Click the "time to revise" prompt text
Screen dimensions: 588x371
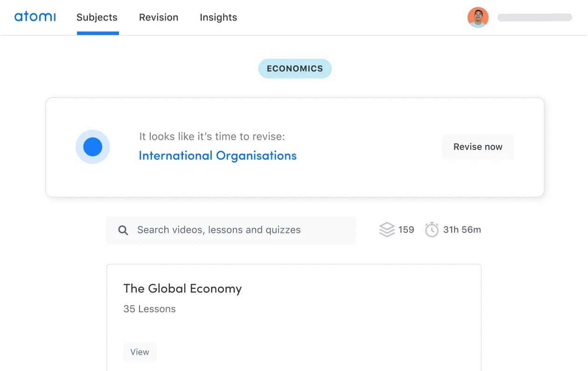click(x=212, y=137)
